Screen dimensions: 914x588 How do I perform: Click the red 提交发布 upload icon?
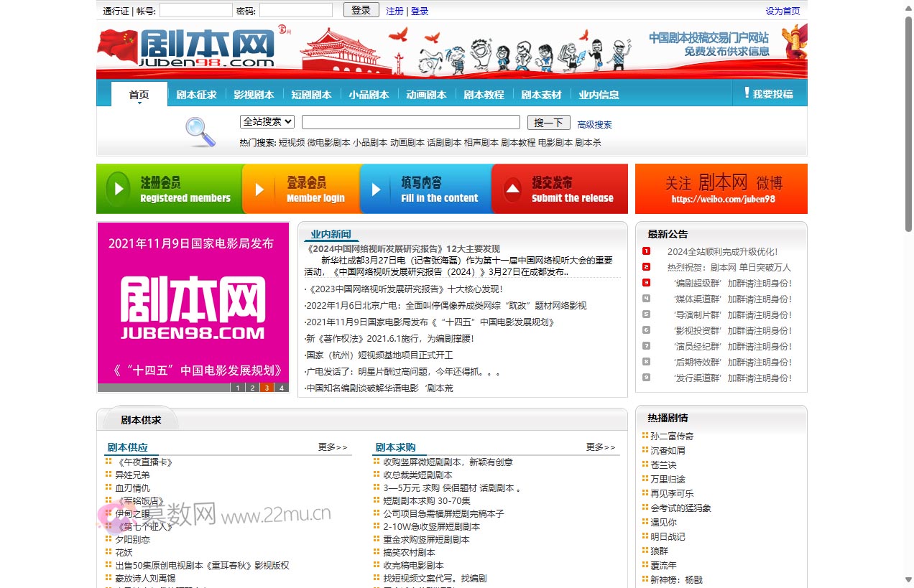click(x=512, y=190)
